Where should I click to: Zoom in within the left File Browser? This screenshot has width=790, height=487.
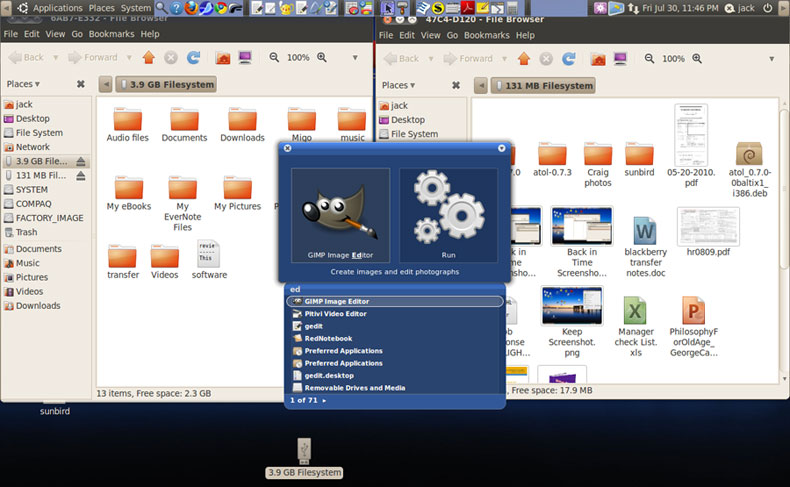(322, 57)
